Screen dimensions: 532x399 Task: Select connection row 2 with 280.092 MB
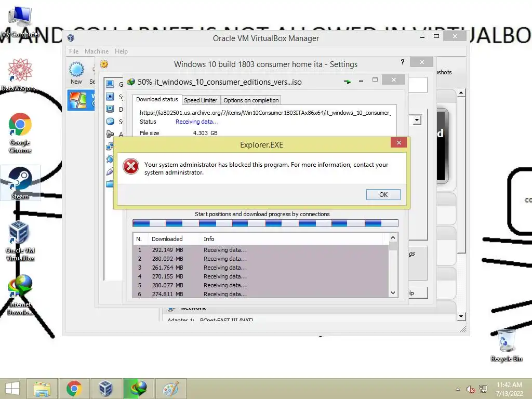coord(261,259)
